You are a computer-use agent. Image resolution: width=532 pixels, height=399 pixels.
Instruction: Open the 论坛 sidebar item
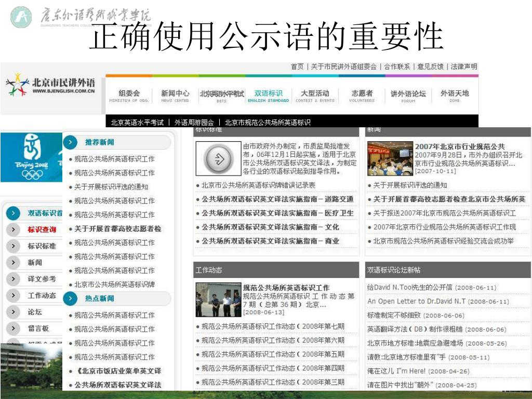pyautogui.click(x=35, y=312)
